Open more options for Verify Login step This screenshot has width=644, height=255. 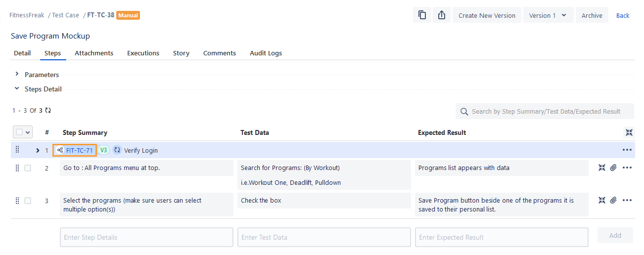coord(627,150)
